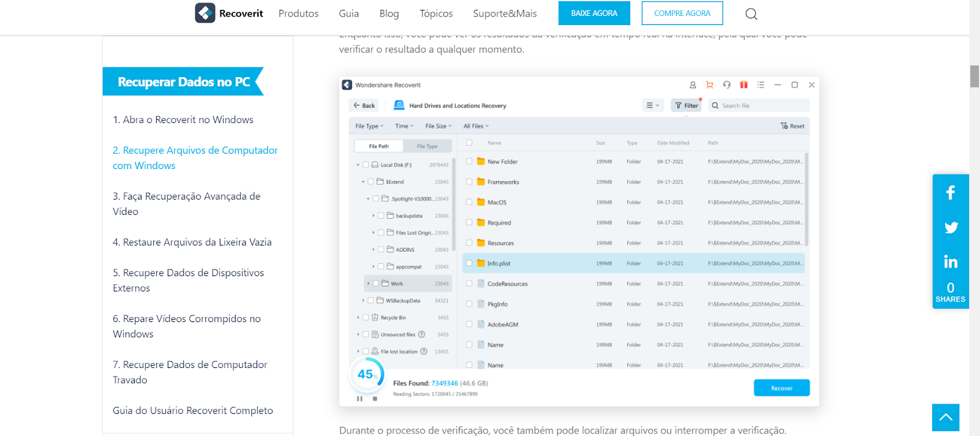The height and width of the screenshot is (436, 980).
Task: Check the MacOS row checkbox
Action: click(469, 202)
